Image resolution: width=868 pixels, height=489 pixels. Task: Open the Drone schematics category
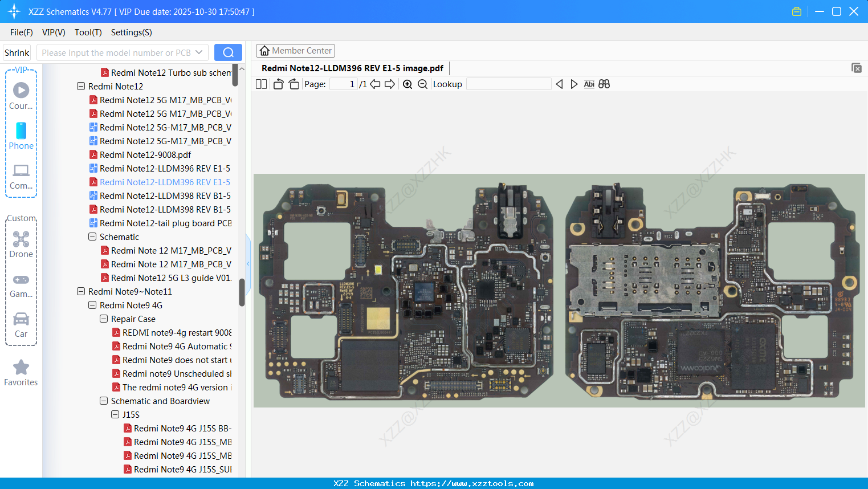pyautogui.click(x=21, y=244)
